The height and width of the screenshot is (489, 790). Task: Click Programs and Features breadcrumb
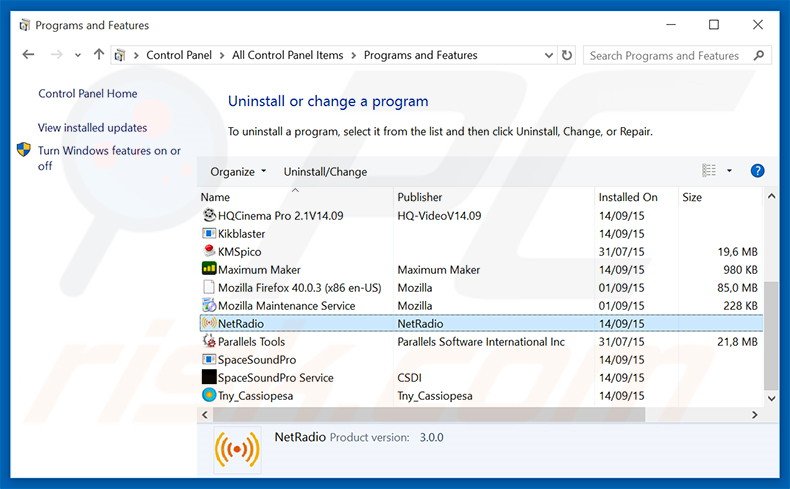[421, 55]
